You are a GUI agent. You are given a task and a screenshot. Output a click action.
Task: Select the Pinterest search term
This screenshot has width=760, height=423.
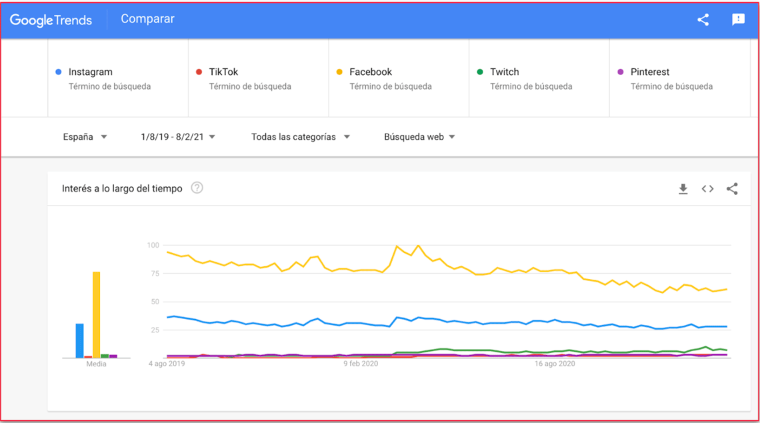tap(650, 72)
